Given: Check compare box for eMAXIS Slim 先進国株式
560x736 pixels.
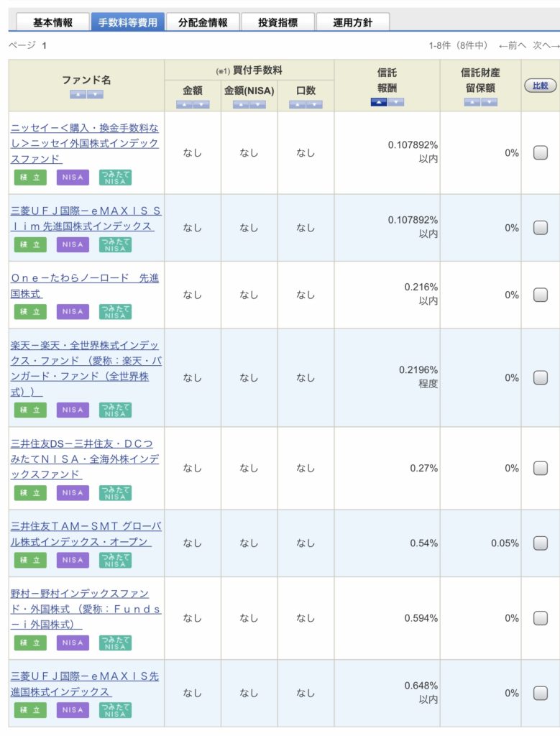Looking at the screenshot, I should click(x=541, y=228).
